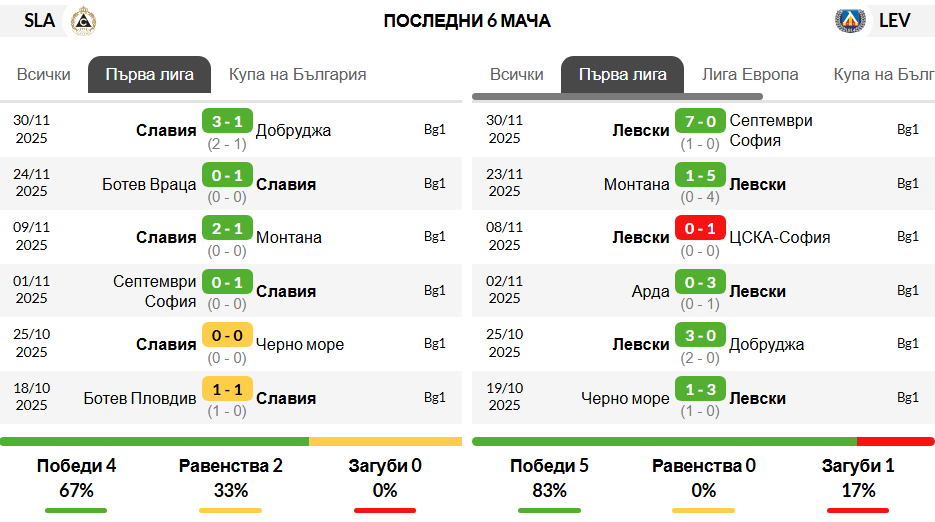The width and height of the screenshot is (935, 522).
Task: Click the yellow 1-1 Botev Plovdiv score badge
Action: (x=227, y=389)
